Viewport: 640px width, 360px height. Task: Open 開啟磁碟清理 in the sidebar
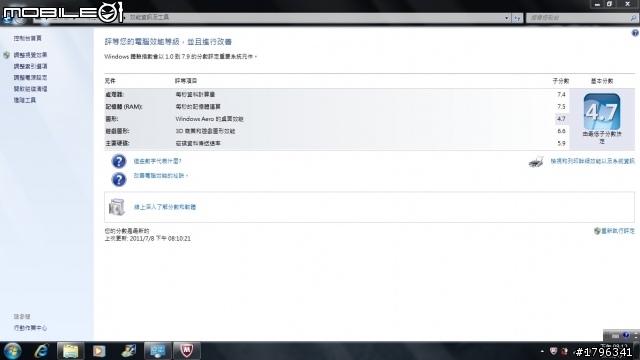[x=30, y=89]
